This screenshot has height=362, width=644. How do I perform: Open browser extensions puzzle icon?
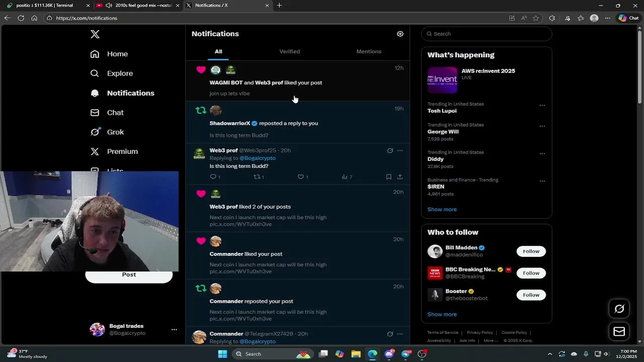552,18
